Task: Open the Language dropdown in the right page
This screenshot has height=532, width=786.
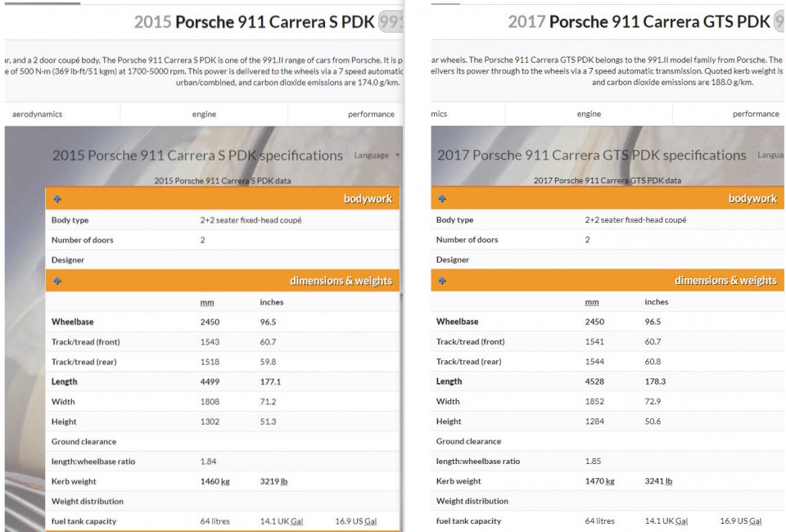Action: click(770, 155)
